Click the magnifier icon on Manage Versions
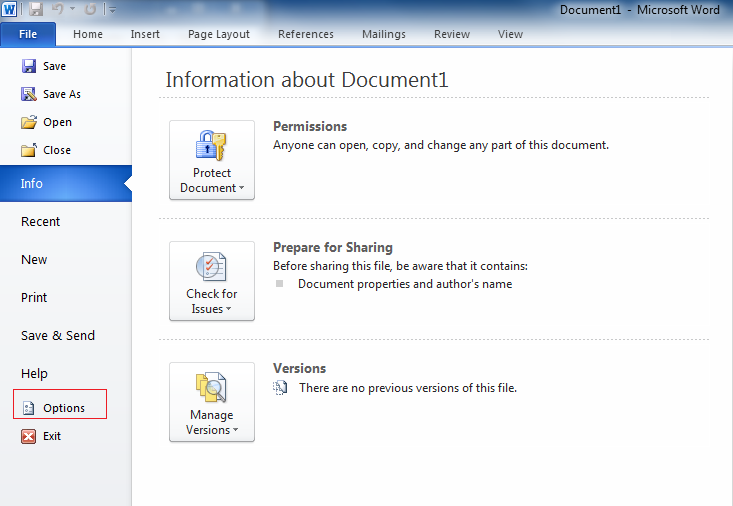Image resolution: width=733 pixels, height=506 pixels. pyautogui.click(x=211, y=387)
